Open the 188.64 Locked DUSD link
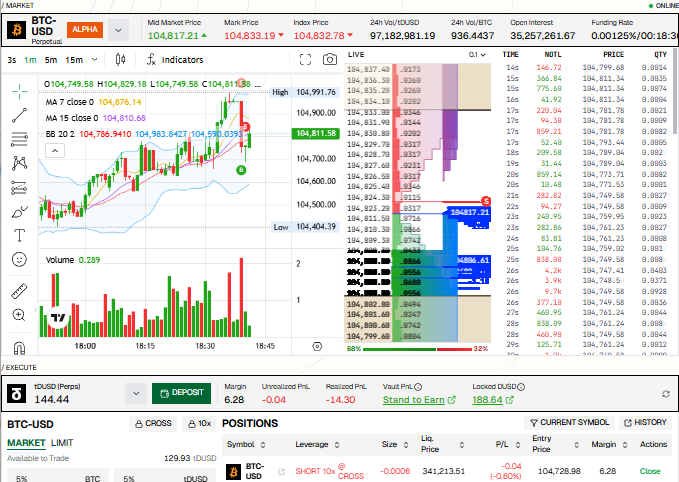 pyautogui.click(x=493, y=400)
